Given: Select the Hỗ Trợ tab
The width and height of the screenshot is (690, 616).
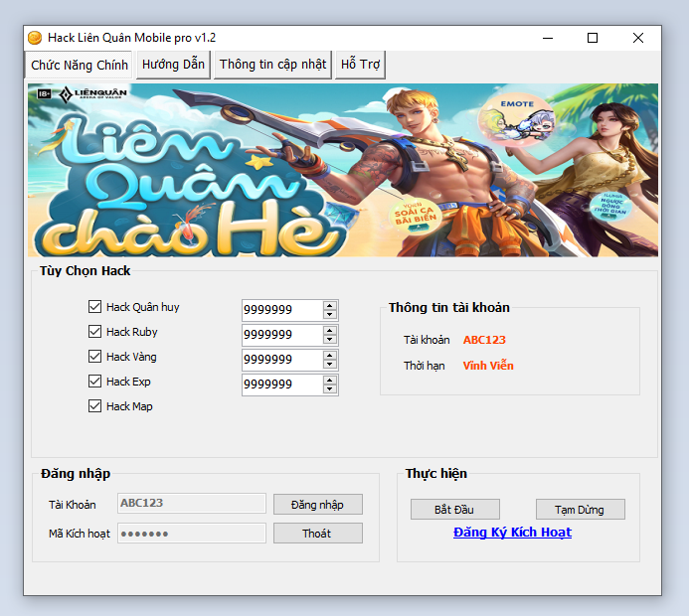Looking at the screenshot, I should pyautogui.click(x=361, y=65).
